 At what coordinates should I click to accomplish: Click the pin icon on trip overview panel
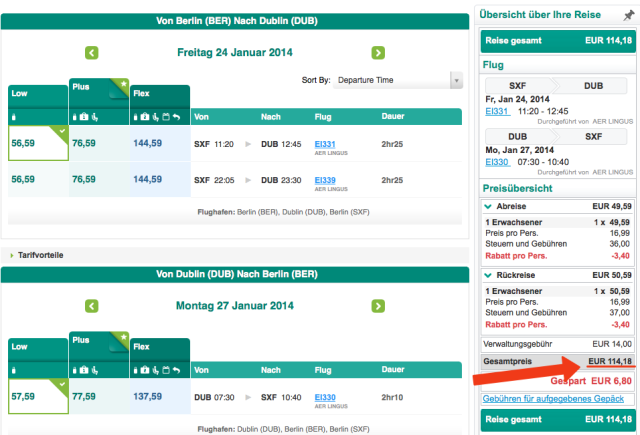click(x=627, y=15)
